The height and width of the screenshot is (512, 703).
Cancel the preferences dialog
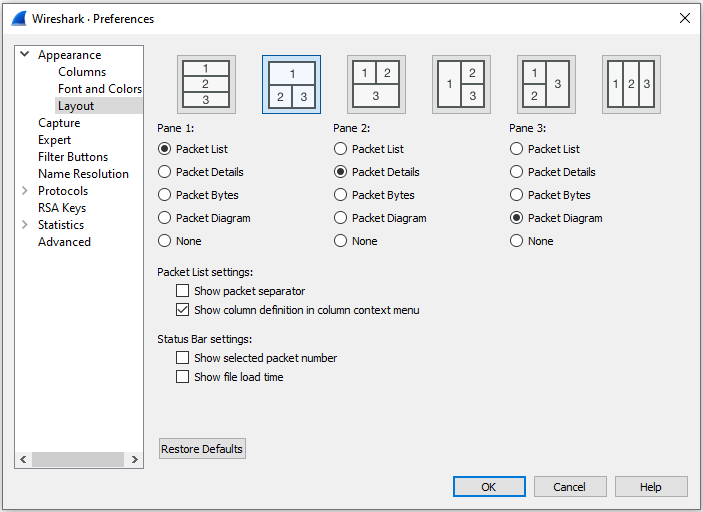click(570, 487)
